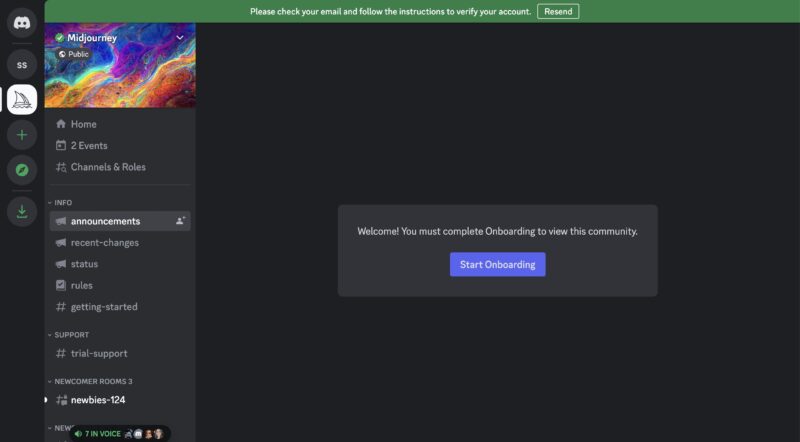Collapse the NEWCOMER ROOMS 3 category

tap(92, 381)
